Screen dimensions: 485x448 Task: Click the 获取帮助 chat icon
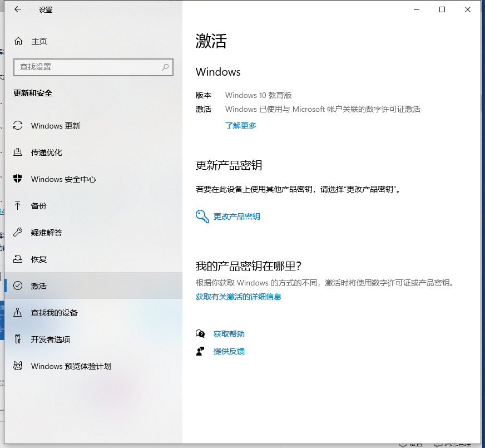pos(201,334)
